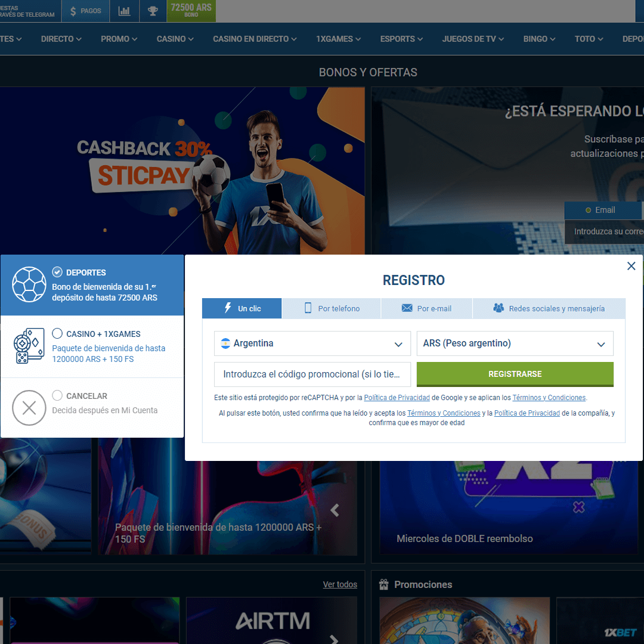Click the lightning bolt Un clic icon
Screen dimensions: 644x644
tap(228, 308)
